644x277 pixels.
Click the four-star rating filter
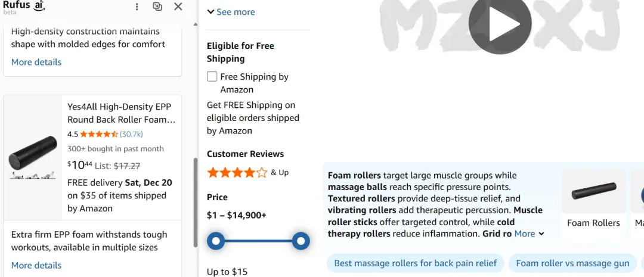coord(237,173)
